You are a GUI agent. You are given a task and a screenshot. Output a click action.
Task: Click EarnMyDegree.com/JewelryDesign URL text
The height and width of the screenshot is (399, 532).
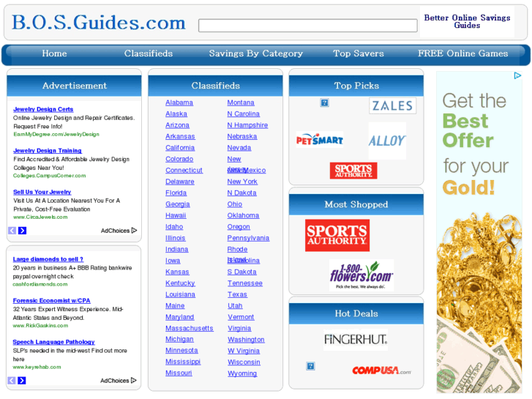56,135
